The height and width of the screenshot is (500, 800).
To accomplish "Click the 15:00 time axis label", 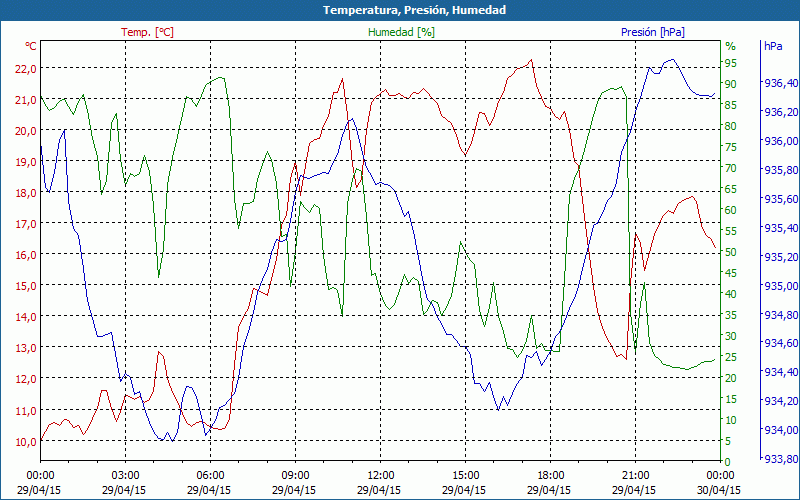I will 466,476.
